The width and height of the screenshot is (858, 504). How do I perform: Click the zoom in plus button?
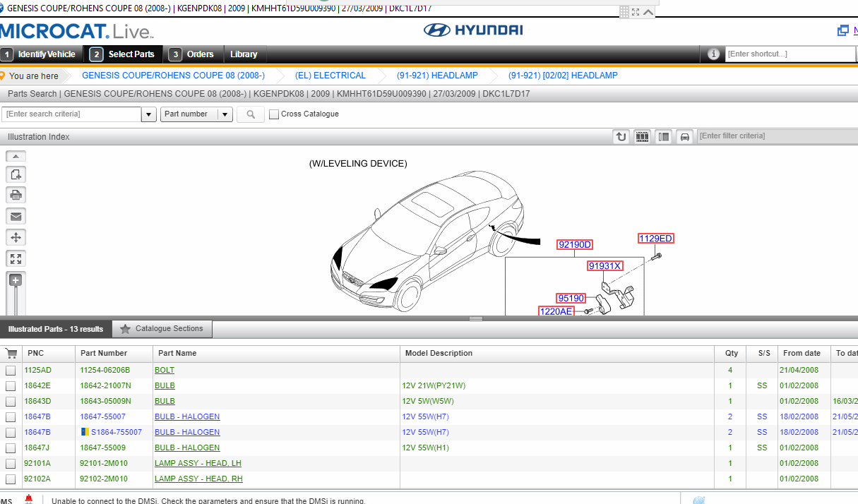16,280
